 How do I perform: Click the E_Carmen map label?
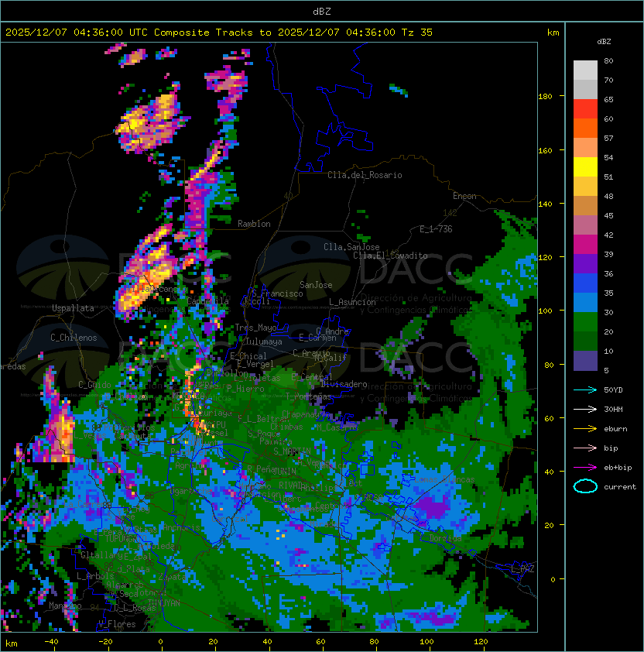pos(317,338)
